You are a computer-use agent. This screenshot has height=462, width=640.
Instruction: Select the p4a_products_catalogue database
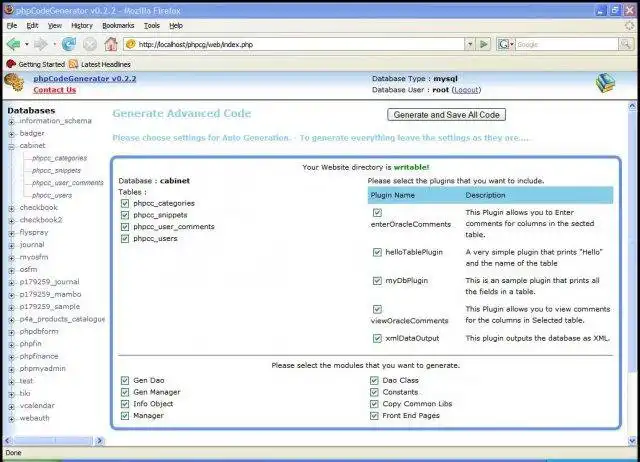pyautogui.click(x=62, y=319)
